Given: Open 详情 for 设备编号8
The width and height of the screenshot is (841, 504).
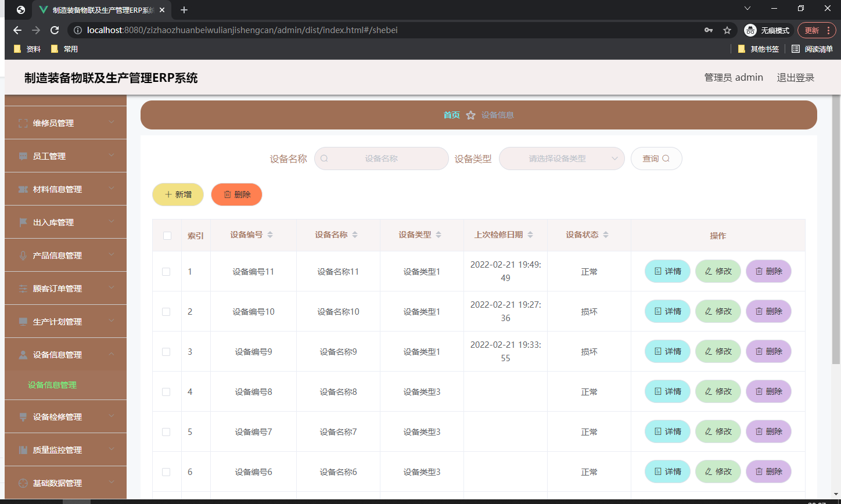Looking at the screenshot, I should tap(667, 391).
